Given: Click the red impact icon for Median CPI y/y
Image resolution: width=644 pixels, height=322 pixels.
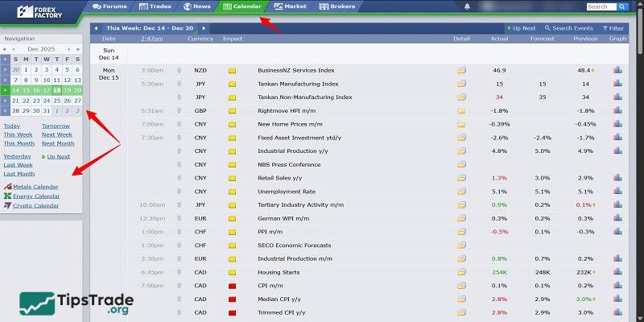Looking at the screenshot, I should pos(233,299).
